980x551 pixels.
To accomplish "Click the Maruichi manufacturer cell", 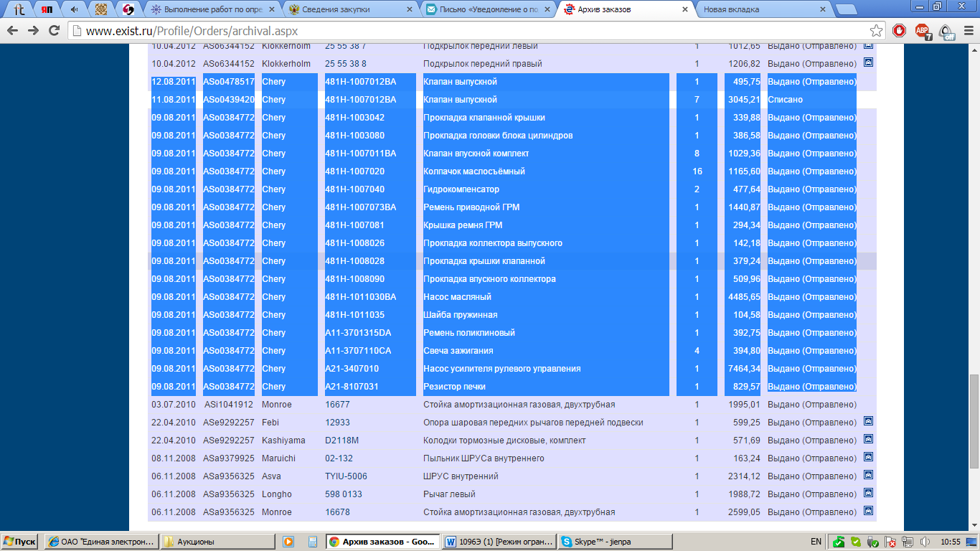I will (279, 458).
